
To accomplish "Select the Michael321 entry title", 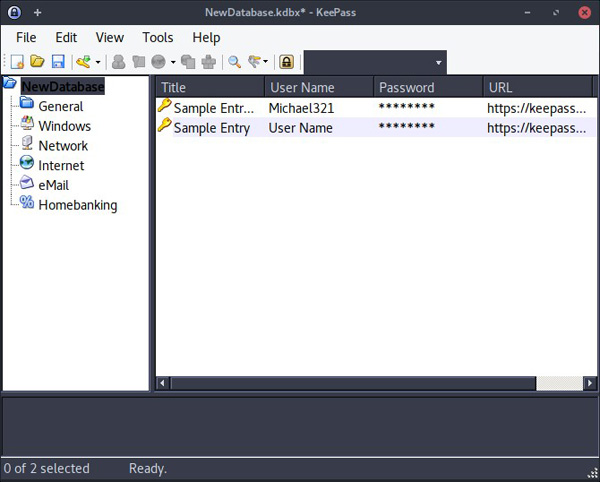I will click(214, 108).
